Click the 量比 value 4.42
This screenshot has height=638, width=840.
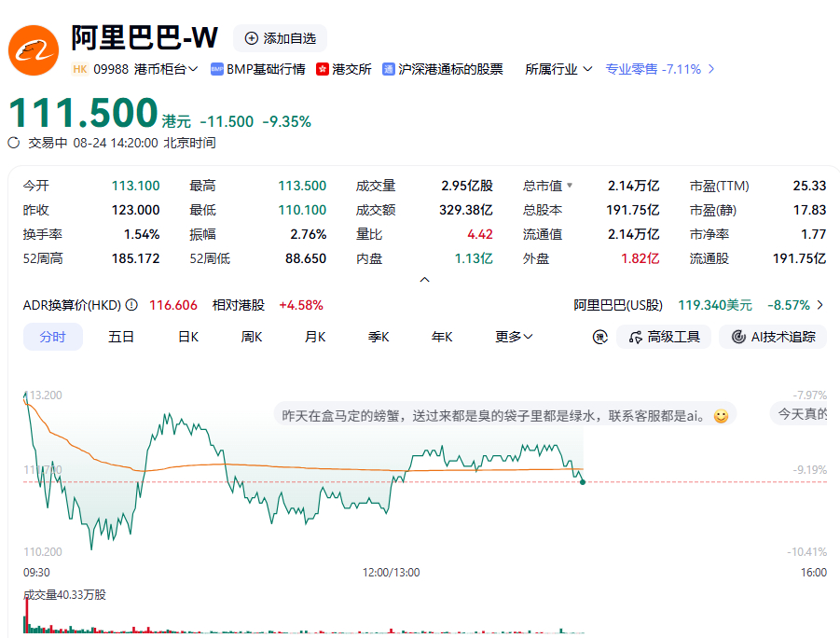tap(480, 234)
